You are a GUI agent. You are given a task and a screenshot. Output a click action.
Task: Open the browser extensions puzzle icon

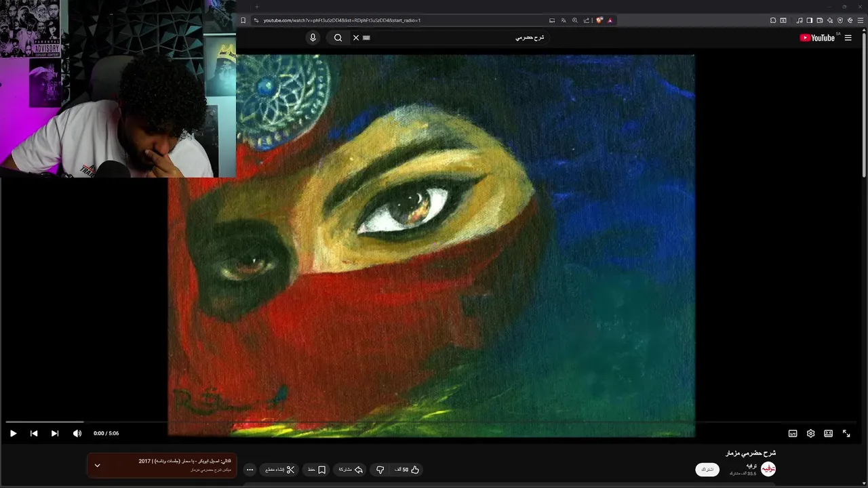coord(773,20)
